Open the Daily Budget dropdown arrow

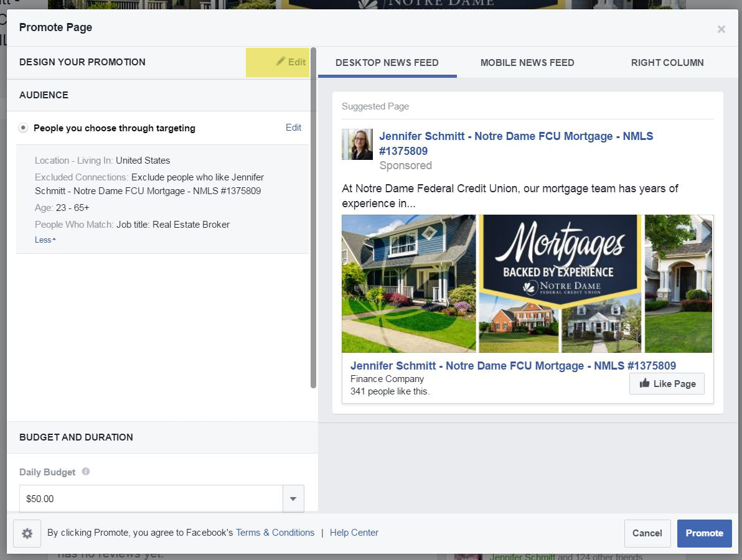point(293,498)
